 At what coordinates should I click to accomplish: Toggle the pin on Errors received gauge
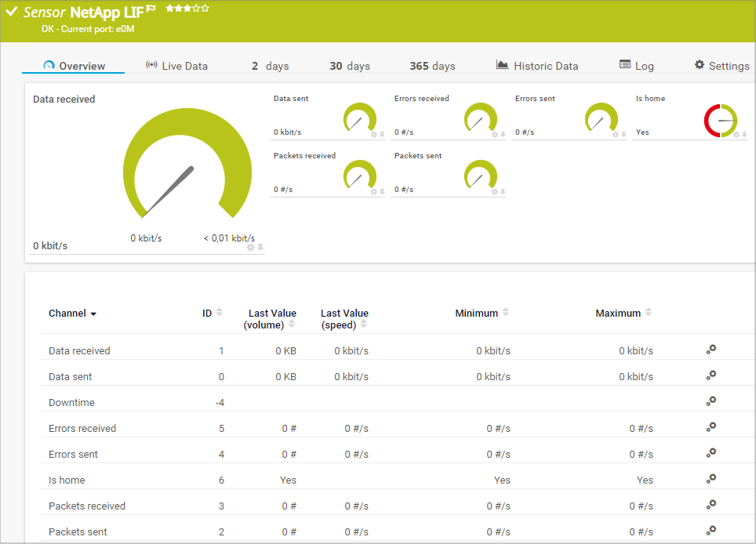tap(503, 135)
